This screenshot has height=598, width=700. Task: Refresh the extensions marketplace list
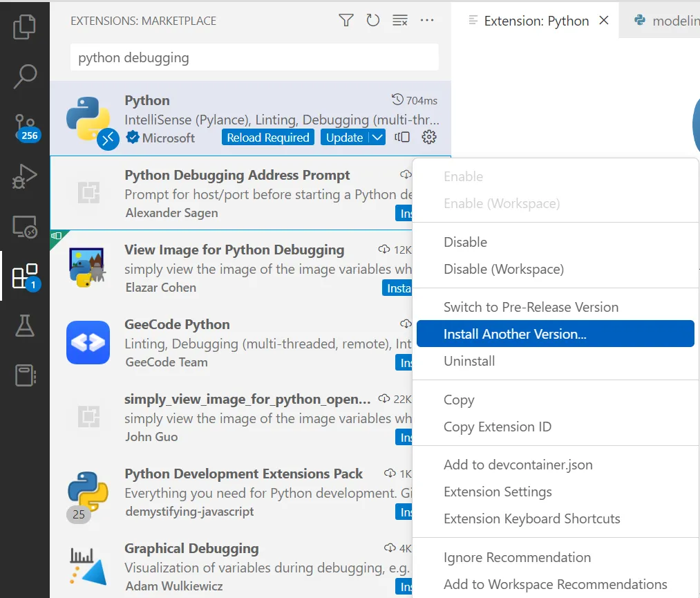(372, 20)
